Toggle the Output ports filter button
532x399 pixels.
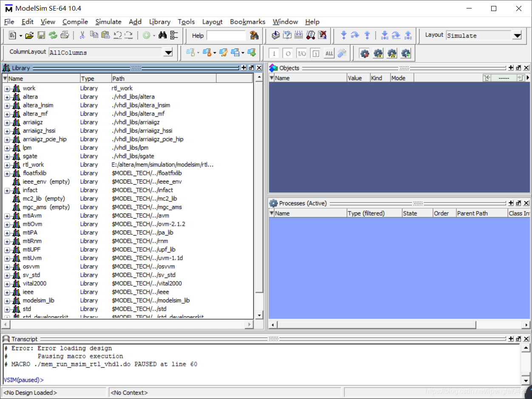288,53
